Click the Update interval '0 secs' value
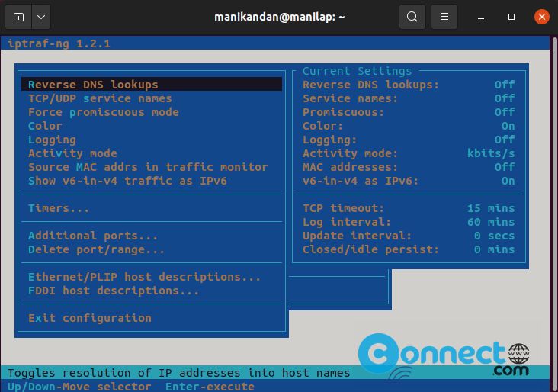This screenshot has height=392, width=558. (x=494, y=236)
